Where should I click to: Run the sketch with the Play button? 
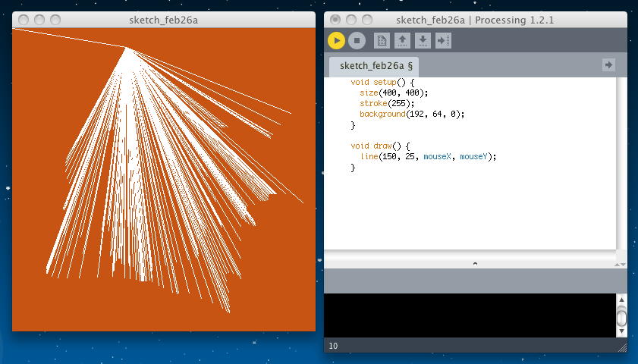(337, 41)
